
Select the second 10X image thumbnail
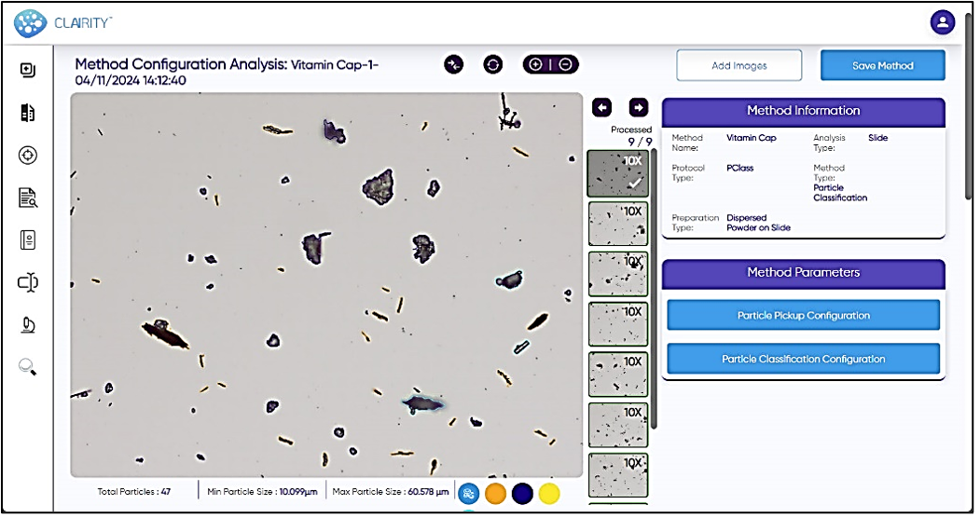[x=617, y=224]
